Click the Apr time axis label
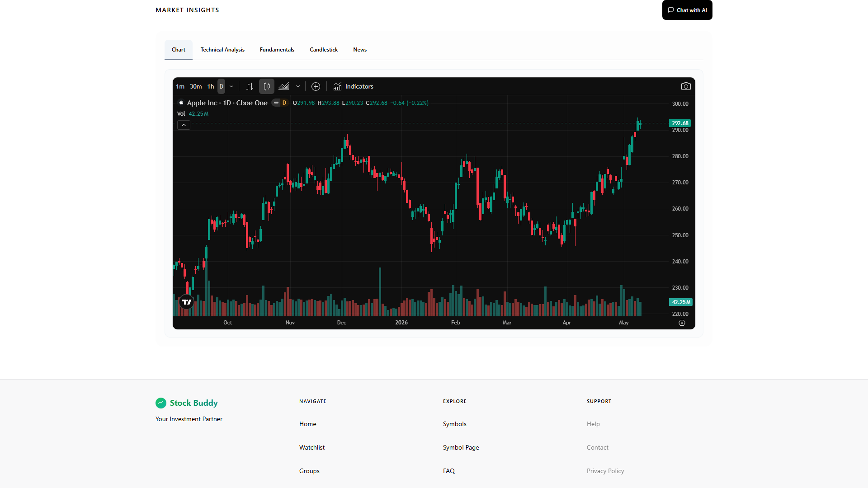The image size is (868, 488). 567,323
